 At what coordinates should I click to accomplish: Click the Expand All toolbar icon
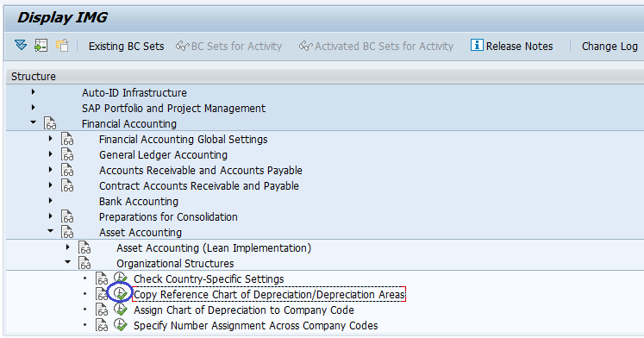21,45
